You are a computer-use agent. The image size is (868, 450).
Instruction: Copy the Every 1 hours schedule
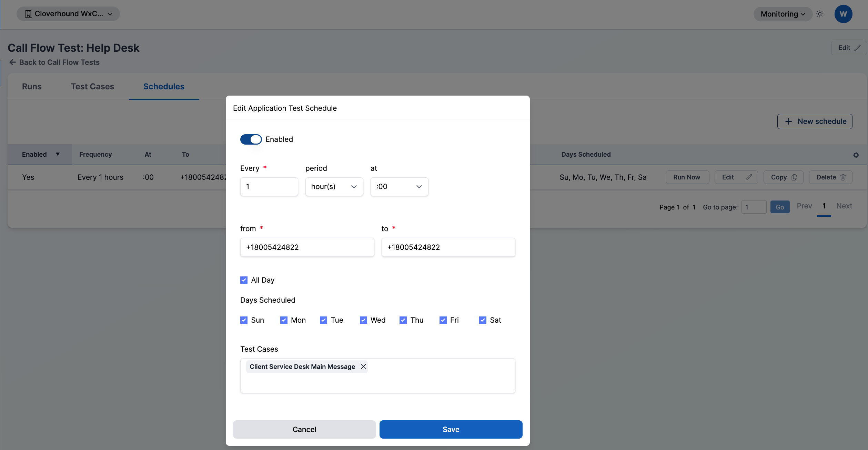coord(783,177)
